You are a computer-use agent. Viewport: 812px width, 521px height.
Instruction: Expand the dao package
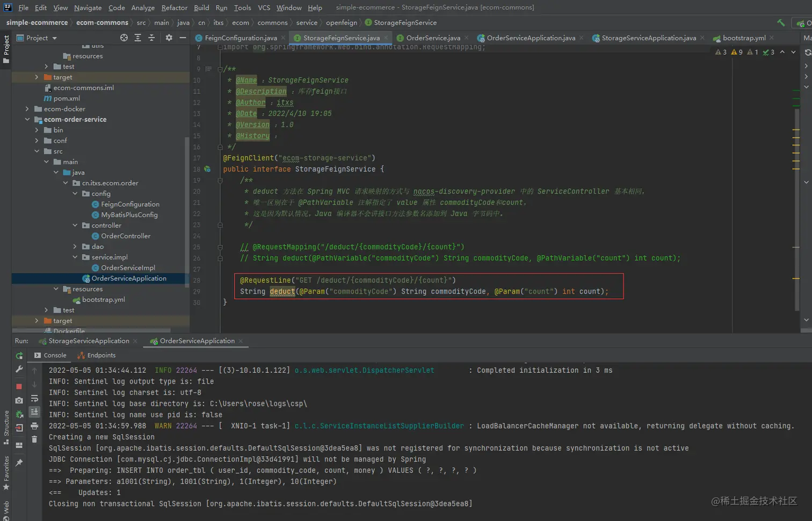(75, 246)
